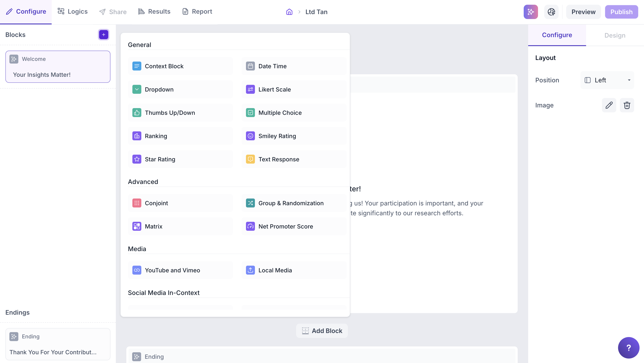
Task: Click the Preview button
Action: (x=583, y=12)
